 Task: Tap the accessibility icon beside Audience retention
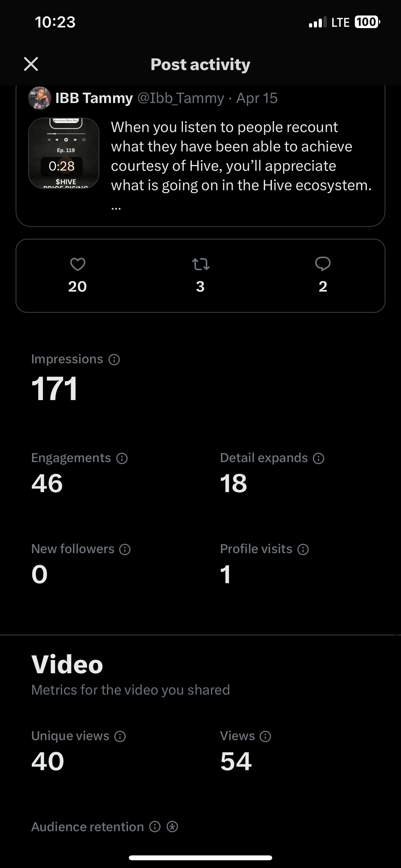coord(172,827)
